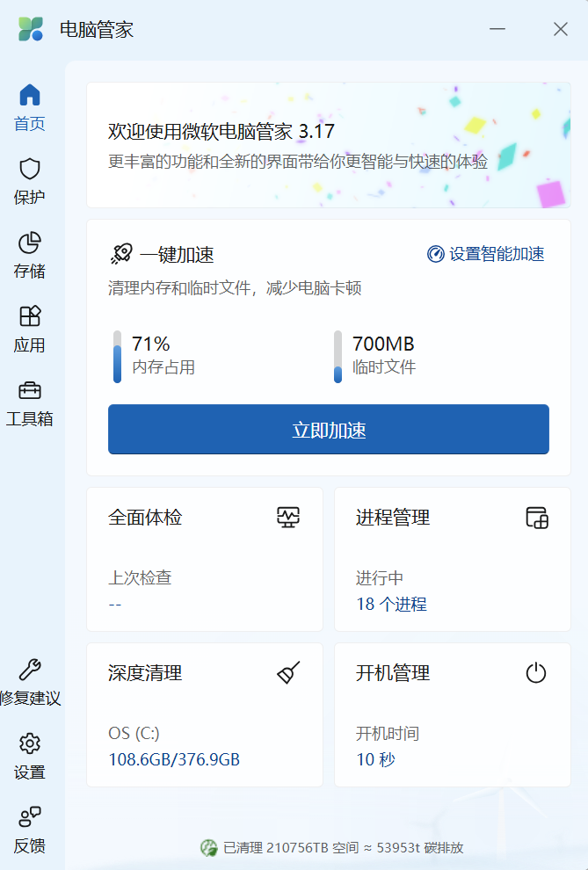Open the 深度清理 card title
Viewport: 588px width, 870px height.
point(145,673)
